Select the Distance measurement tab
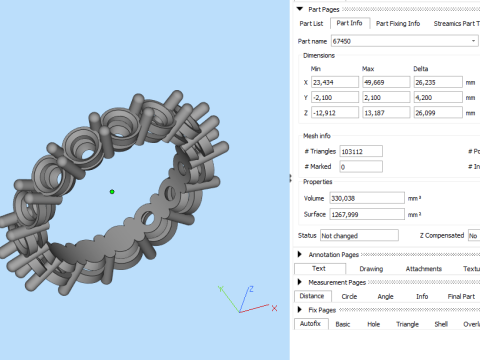Image resolution: width=480 pixels, height=360 pixels. click(x=312, y=296)
